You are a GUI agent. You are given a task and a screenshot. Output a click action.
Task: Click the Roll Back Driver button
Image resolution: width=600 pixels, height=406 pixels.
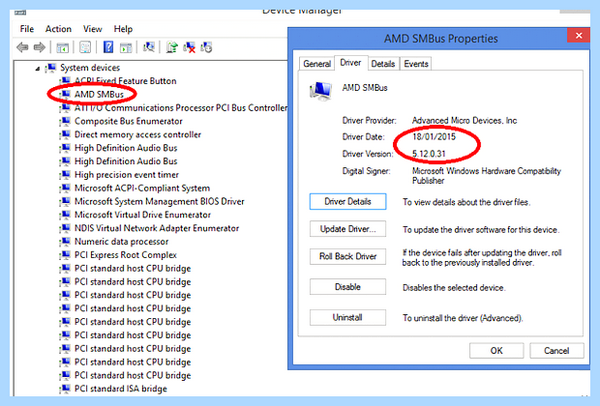[348, 256]
